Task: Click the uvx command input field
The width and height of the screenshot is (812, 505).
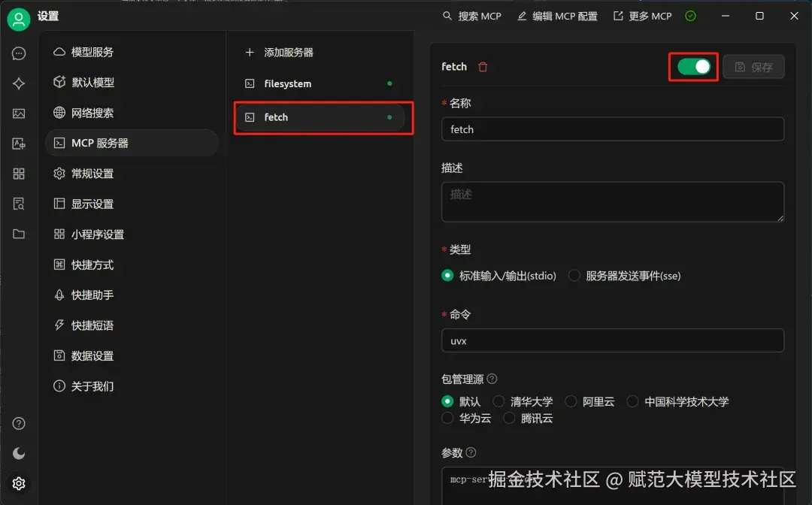Action: [x=612, y=340]
